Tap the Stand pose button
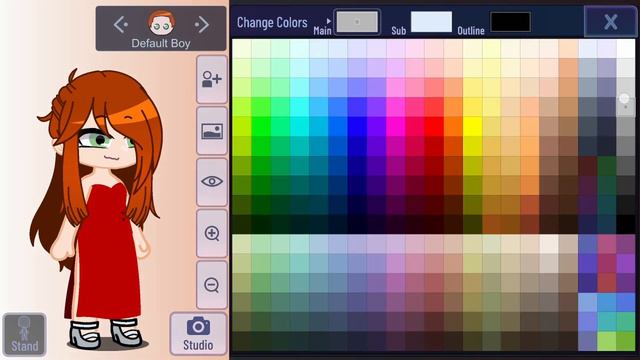 click(24, 335)
